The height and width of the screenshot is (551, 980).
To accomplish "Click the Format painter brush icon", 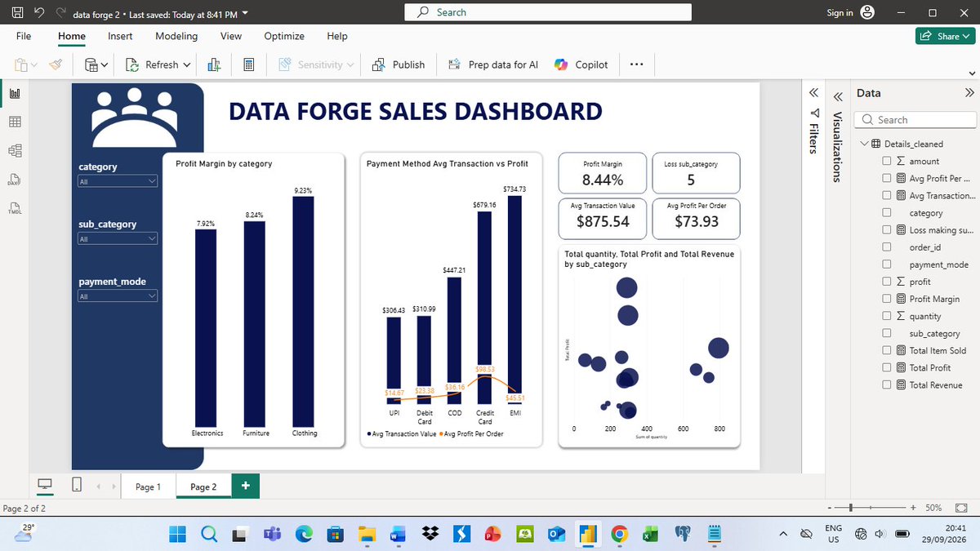I will [x=56, y=64].
